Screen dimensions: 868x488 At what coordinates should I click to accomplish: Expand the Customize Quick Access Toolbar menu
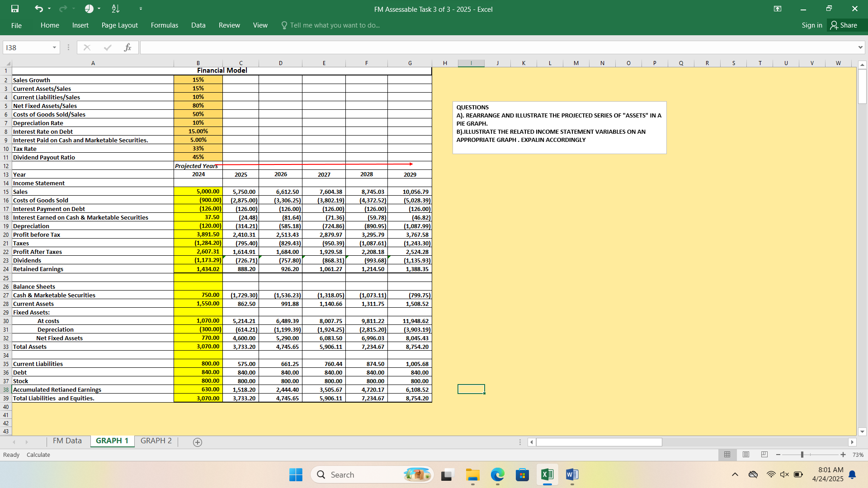pyautogui.click(x=141, y=9)
